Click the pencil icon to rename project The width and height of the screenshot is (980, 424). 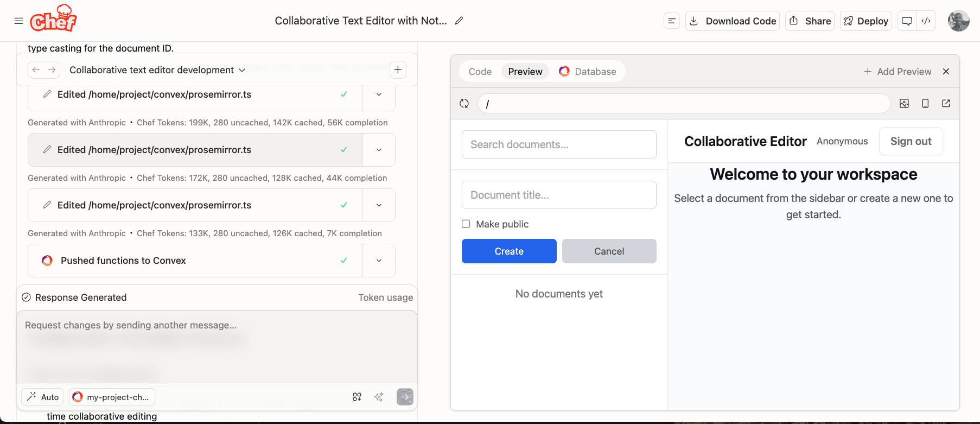(x=459, y=21)
